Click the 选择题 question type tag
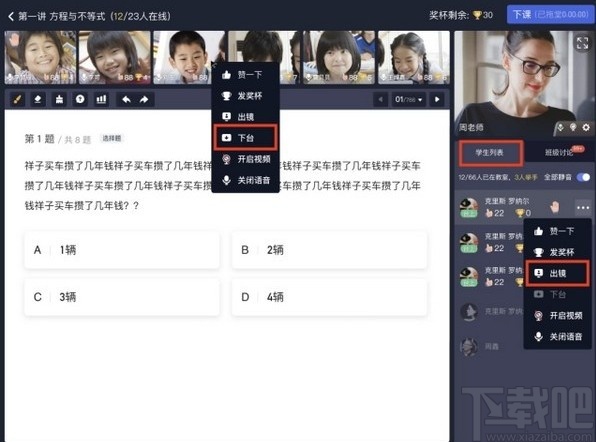The width and height of the screenshot is (596, 442). [112, 138]
